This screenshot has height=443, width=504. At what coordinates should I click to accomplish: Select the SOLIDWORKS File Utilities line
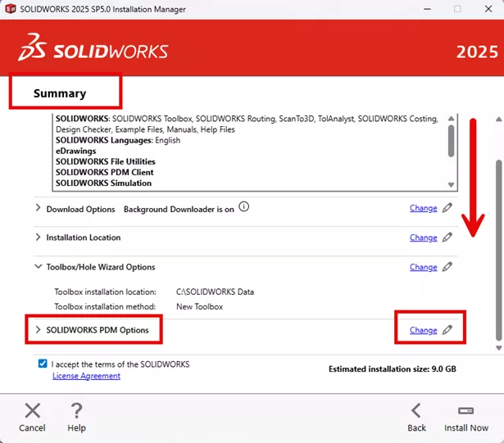tap(106, 161)
